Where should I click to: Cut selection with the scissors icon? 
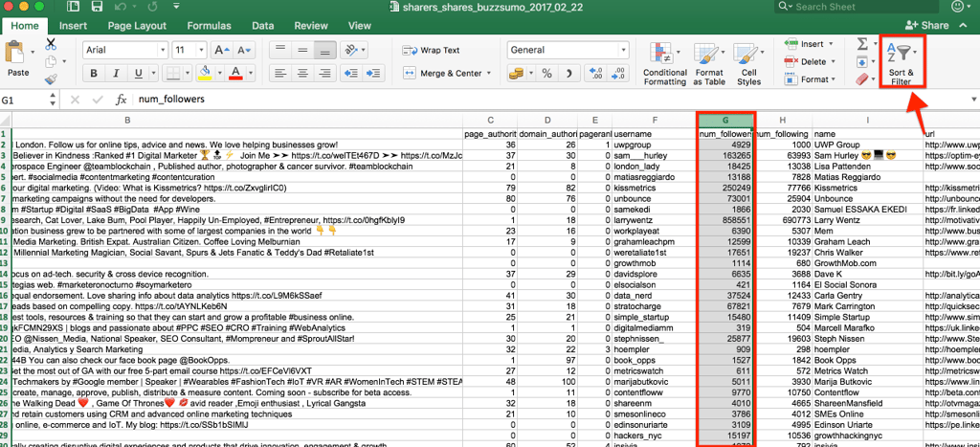[x=51, y=44]
